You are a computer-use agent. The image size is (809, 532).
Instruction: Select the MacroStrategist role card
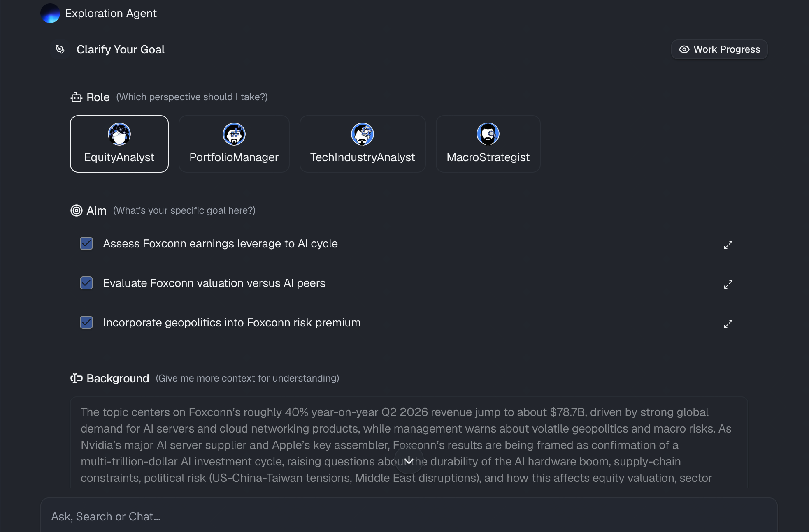(x=488, y=144)
